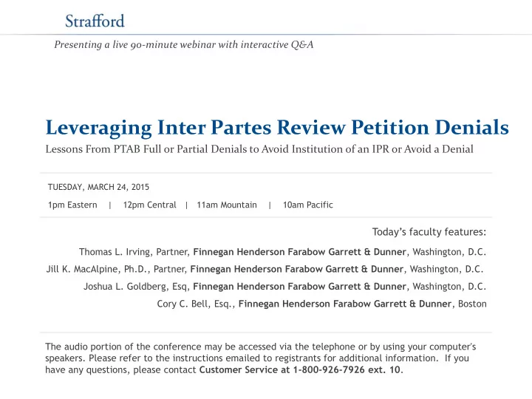Click the 'Today's faculty features:' heading
This screenshot has height=399, width=532.
429,232
